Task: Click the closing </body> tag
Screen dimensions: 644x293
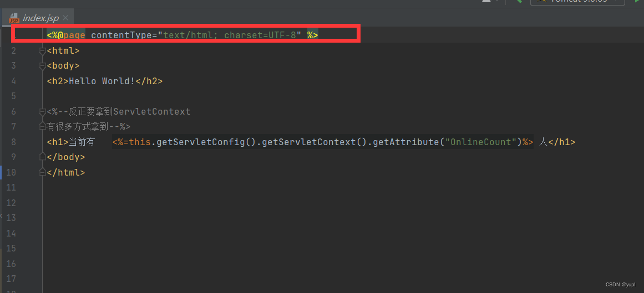Action: [x=66, y=157]
